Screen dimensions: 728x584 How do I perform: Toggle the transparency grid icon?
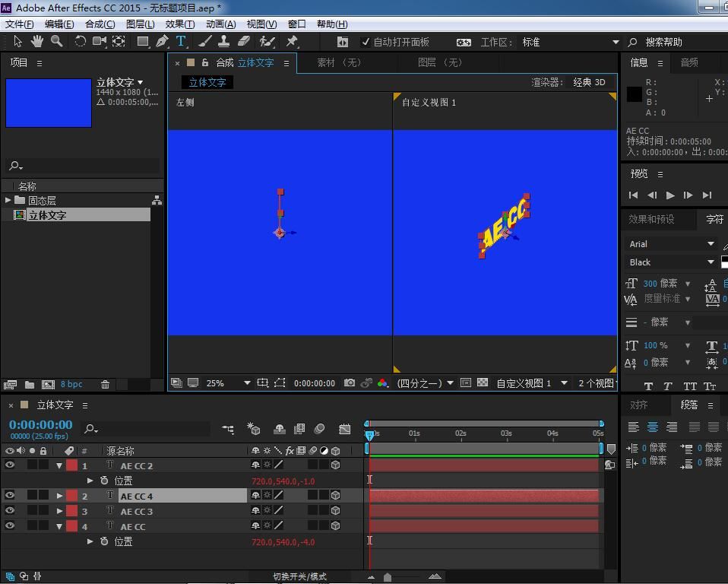[483, 382]
